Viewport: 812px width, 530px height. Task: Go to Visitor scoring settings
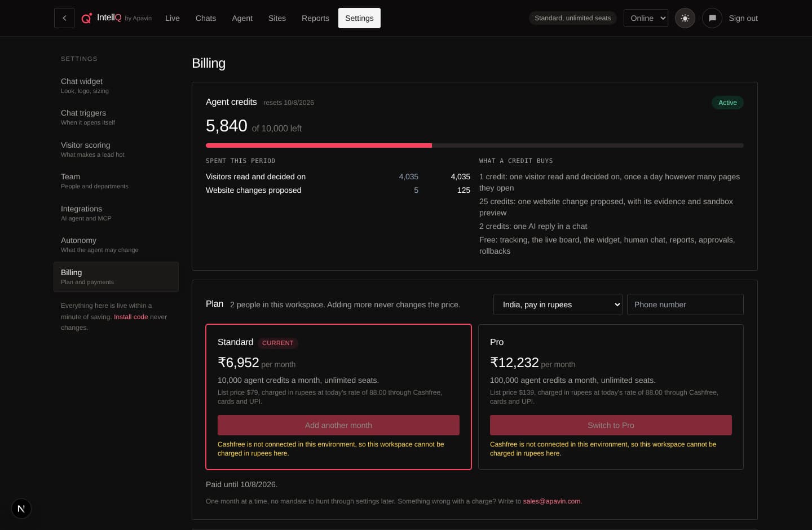[x=116, y=149]
